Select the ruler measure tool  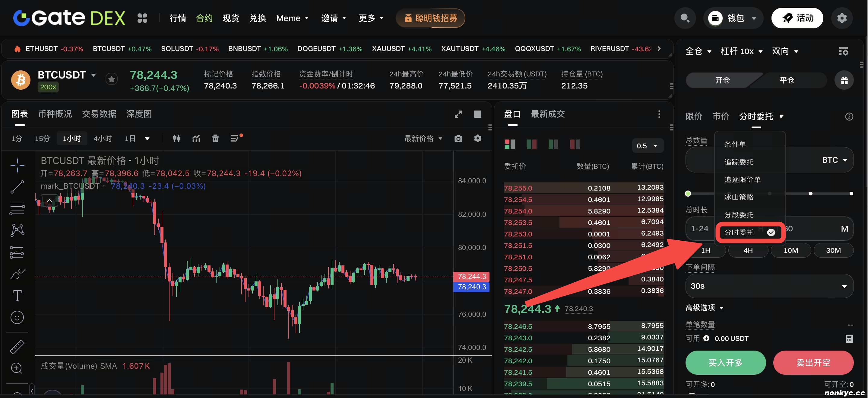tap(17, 346)
